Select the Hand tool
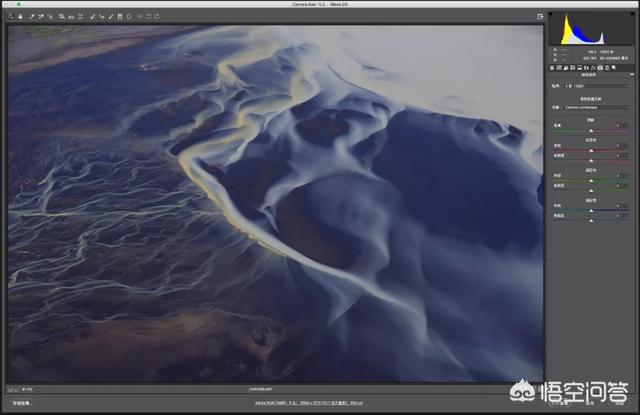The height and width of the screenshot is (415, 640). (x=20, y=17)
